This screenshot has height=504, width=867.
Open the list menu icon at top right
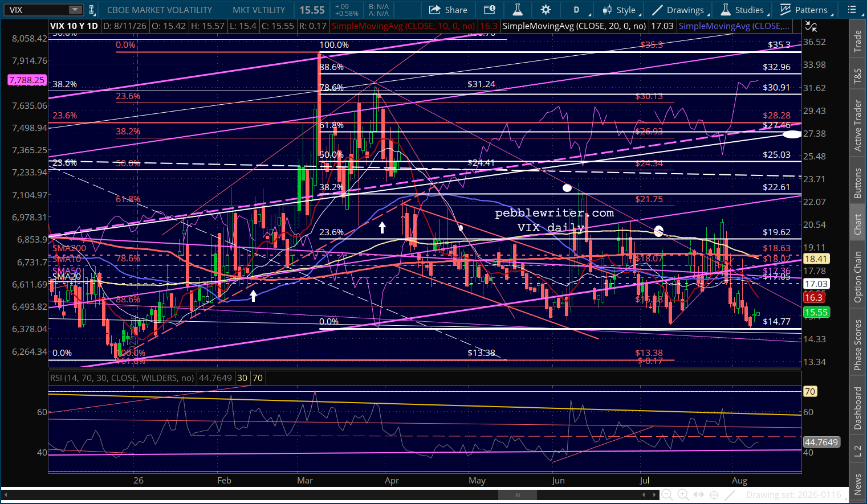[x=852, y=10]
